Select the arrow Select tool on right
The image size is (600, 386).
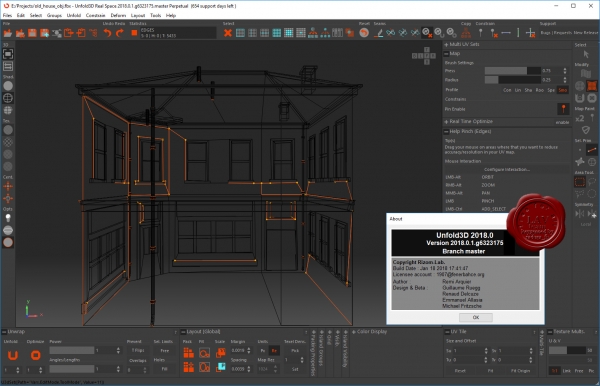586,54
